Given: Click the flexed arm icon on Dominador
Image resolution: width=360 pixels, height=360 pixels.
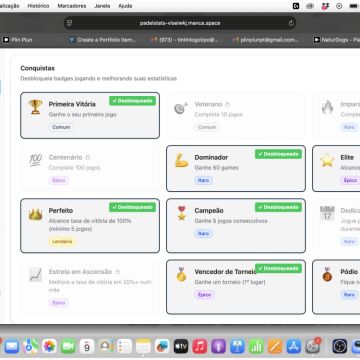Looking at the screenshot, I should click(181, 161).
